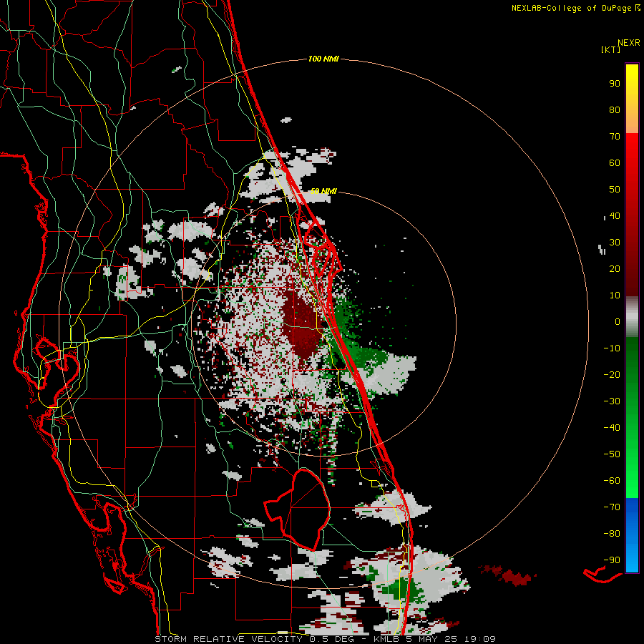Click the 40 value on the velocity scale
Screen dimensions: 644x644
pos(615,216)
